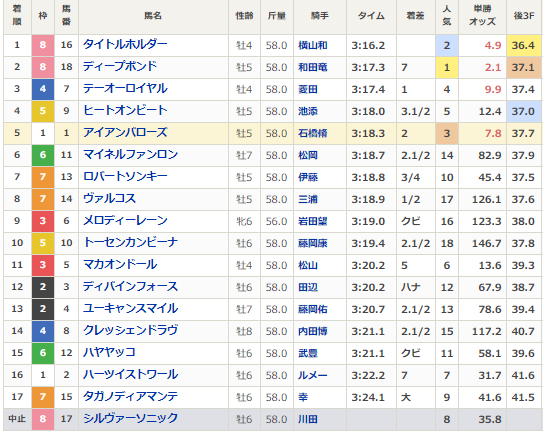Open horse link アイアンバローズ
Image resolution: width=543 pixels, height=433 pixels.
tap(125, 132)
